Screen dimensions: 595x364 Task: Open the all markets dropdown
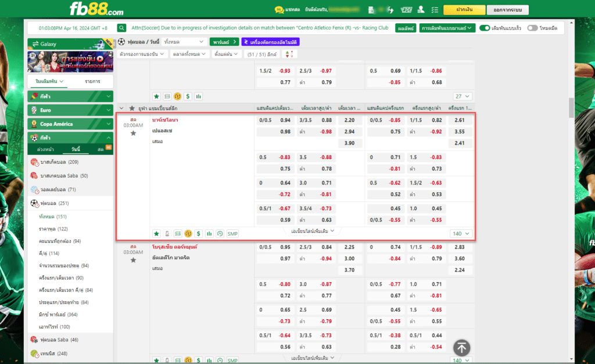coord(189,54)
